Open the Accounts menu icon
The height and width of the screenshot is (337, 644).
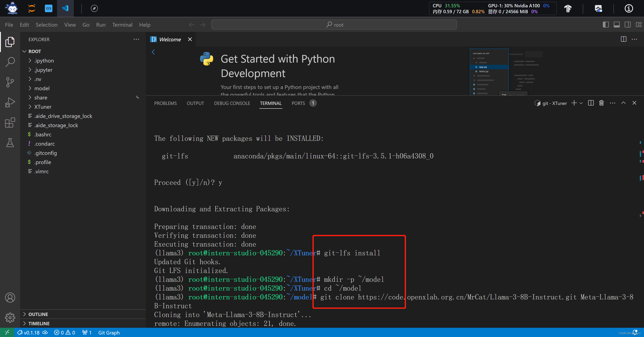10,298
